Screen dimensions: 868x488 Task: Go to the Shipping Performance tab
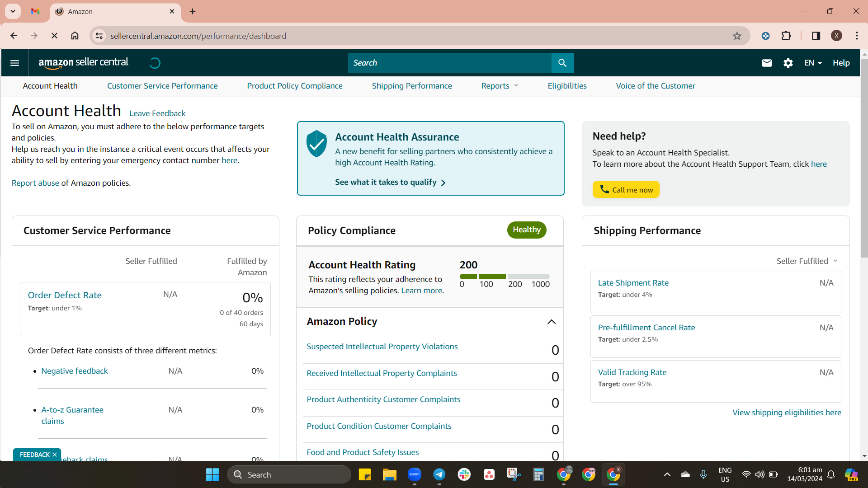tap(412, 86)
